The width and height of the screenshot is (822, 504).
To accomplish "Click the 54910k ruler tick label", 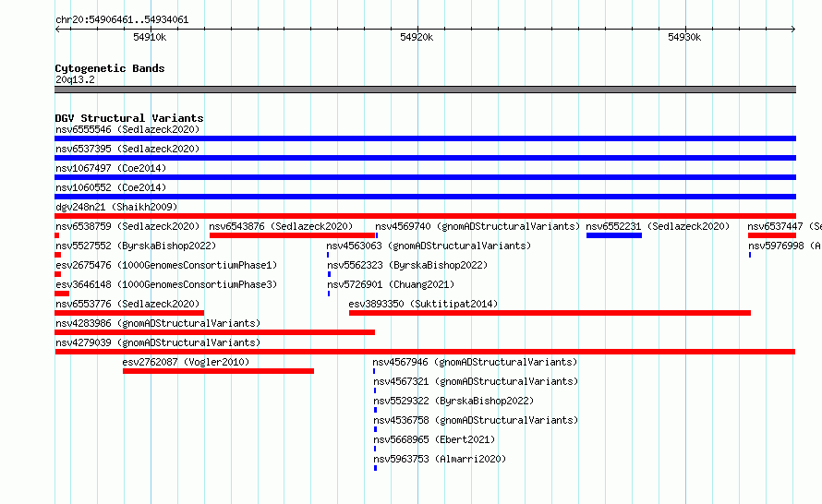I will point(150,37).
